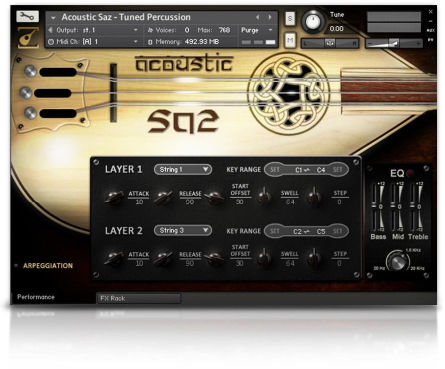This screenshot has width=445, height=369.
Task: Go to the next instrument arrow
Action: (270, 17)
